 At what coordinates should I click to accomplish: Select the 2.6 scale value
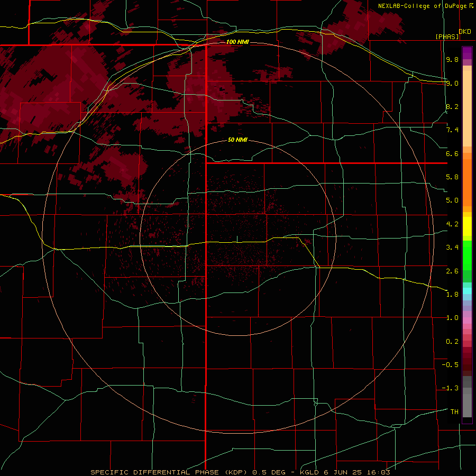point(452,271)
